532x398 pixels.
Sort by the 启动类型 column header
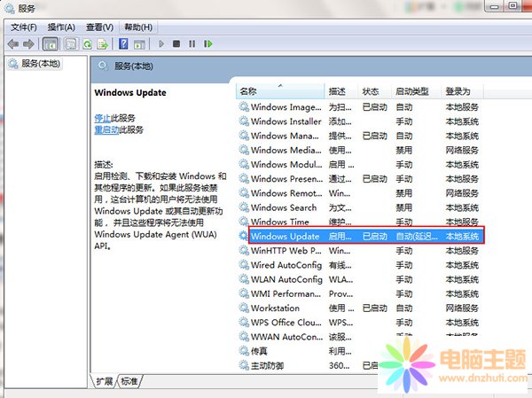click(416, 91)
